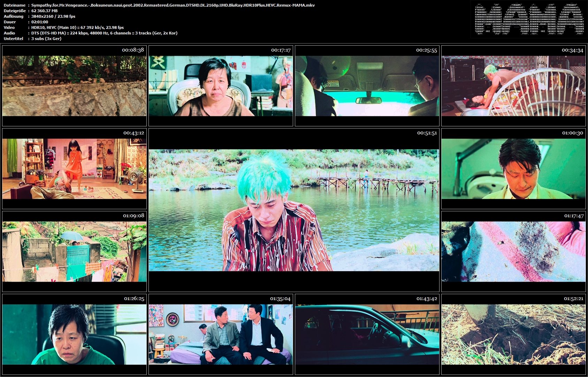Open the frame with girl at 00:43:12
Viewport: 588px width, 377px height.
point(74,168)
